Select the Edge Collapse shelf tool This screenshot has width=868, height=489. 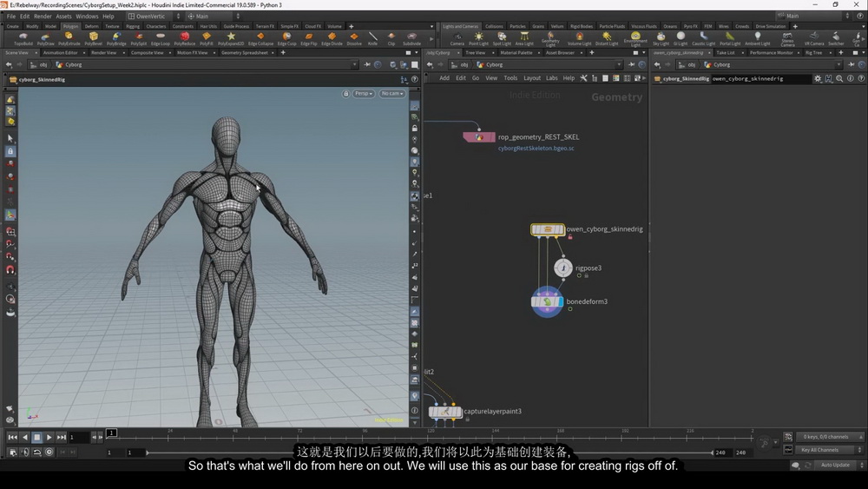coord(260,39)
